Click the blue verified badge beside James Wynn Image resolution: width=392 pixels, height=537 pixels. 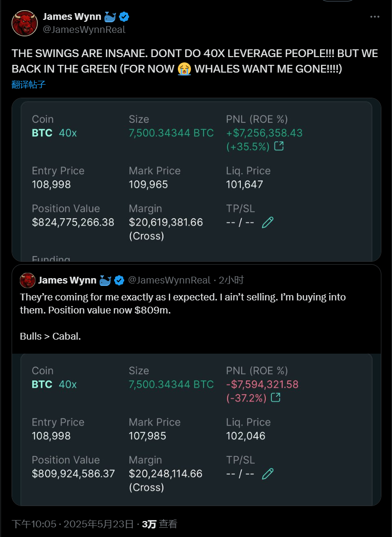point(124,16)
